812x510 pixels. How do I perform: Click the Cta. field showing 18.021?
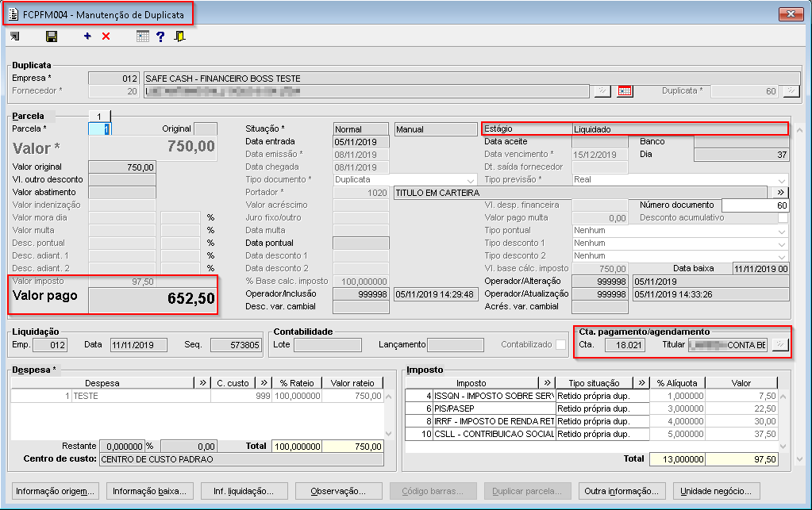(625, 345)
